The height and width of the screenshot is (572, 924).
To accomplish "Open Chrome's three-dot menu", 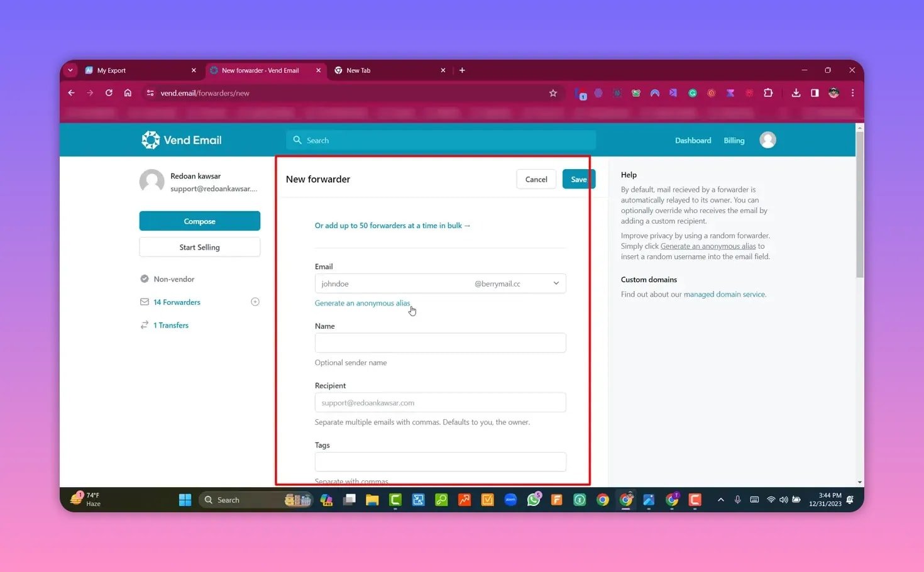I will point(852,92).
